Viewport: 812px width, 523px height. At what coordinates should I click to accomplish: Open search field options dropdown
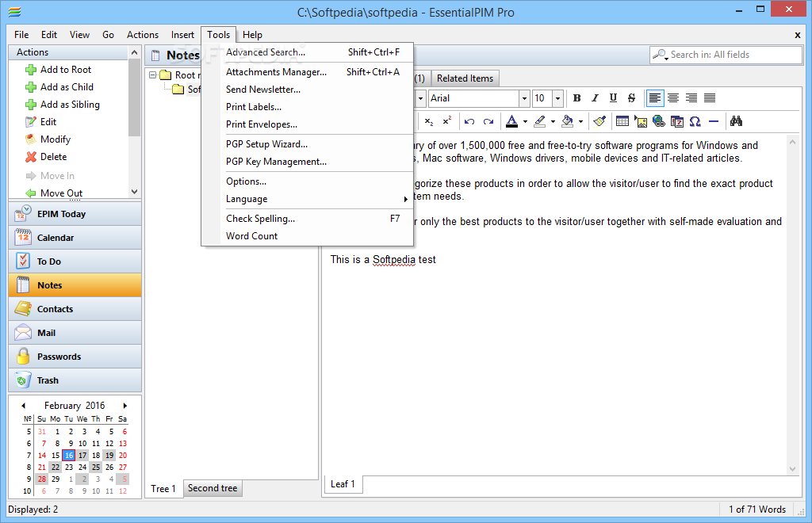tap(661, 55)
